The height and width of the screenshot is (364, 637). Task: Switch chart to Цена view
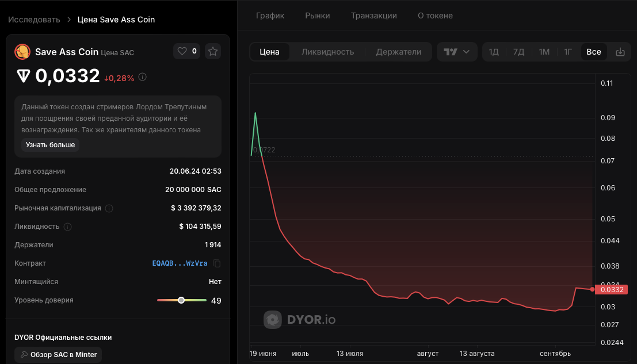tap(269, 52)
